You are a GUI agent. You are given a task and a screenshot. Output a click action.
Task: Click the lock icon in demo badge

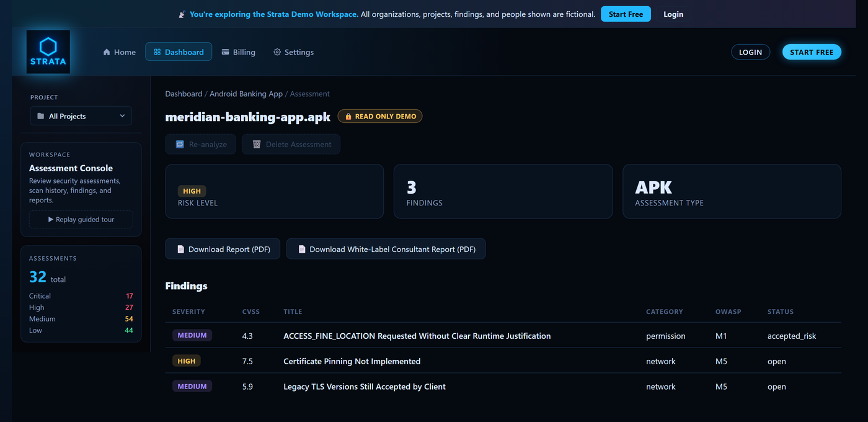point(348,116)
